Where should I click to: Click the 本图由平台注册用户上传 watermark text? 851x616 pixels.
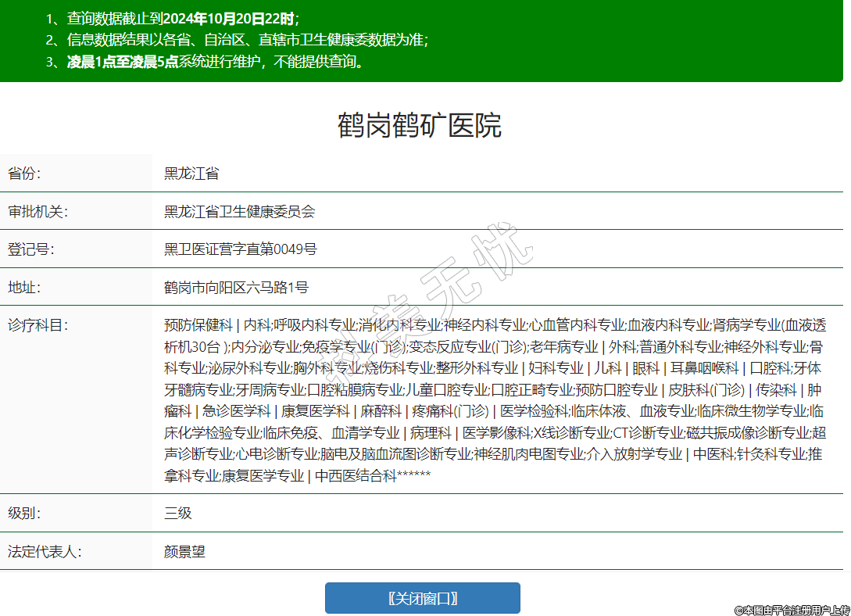[x=791, y=609]
